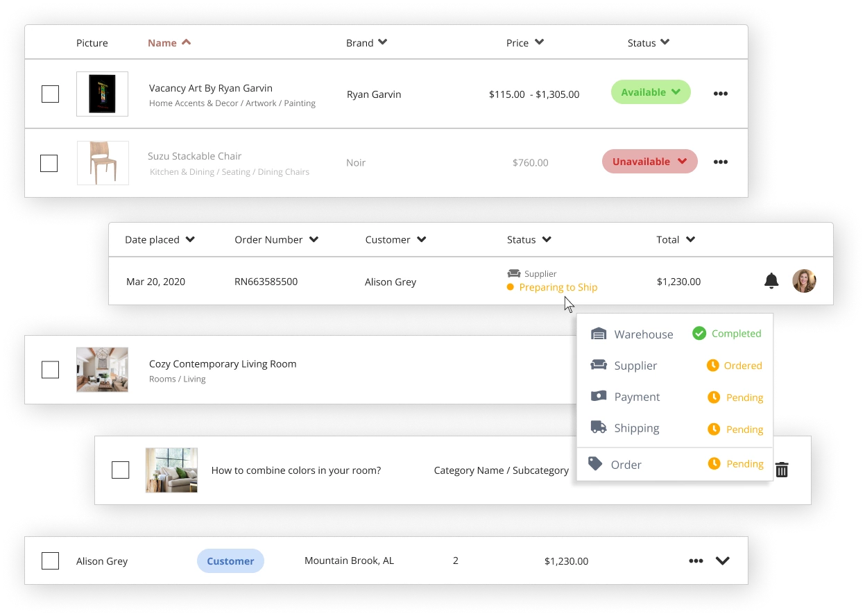Click the Noir brand cell
865x616 pixels.
pos(356,162)
